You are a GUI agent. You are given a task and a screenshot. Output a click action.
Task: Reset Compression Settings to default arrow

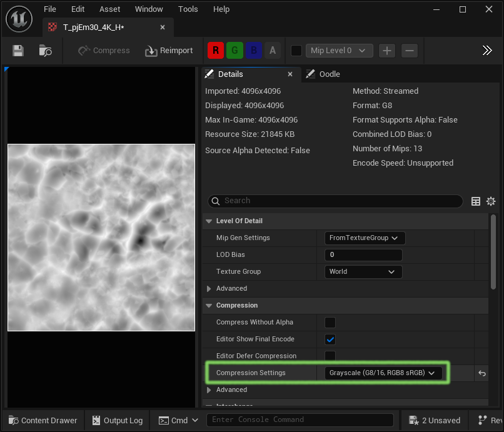coord(482,373)
